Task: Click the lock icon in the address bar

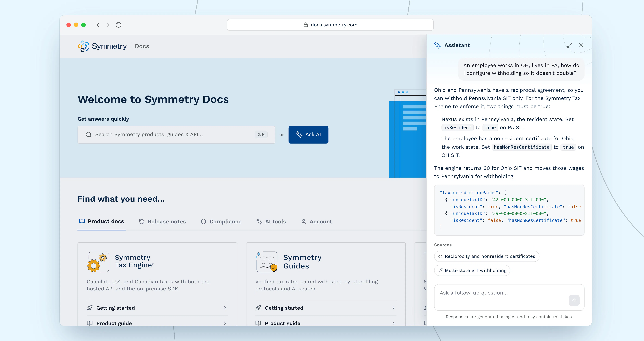Action: pyautogui.click(x=306, y=25)
